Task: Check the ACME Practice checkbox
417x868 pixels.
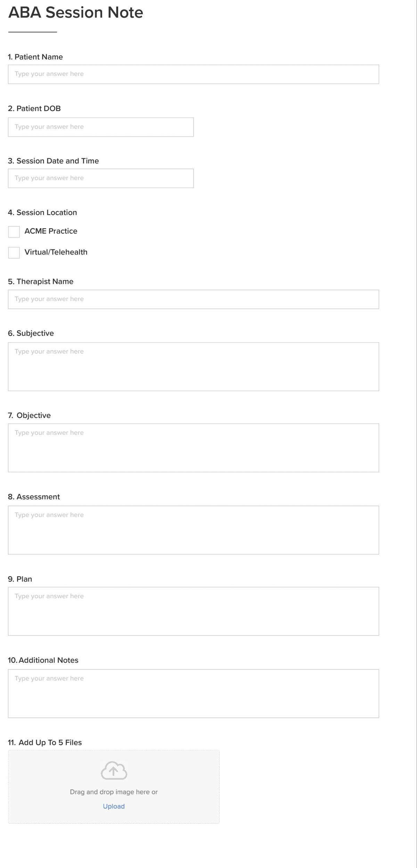Action: click(14, 232)
